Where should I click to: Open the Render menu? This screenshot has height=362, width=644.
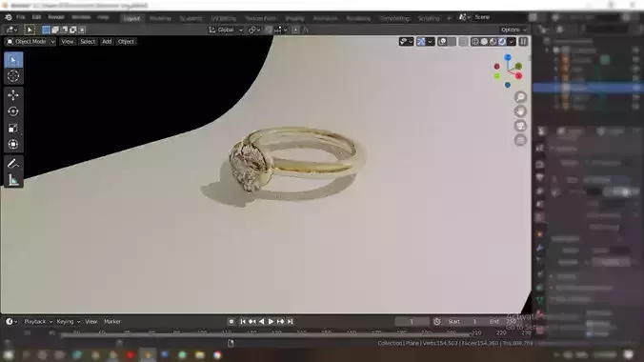pos(56,17)
